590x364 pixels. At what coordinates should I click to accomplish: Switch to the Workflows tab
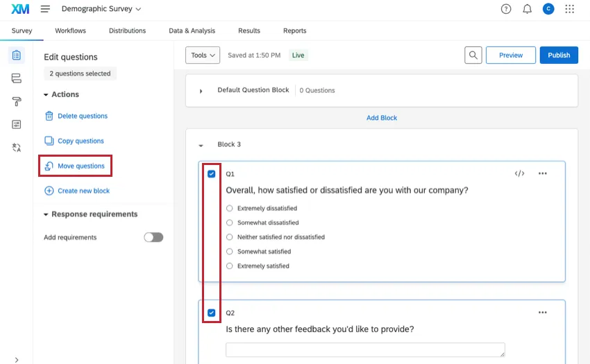70,31
